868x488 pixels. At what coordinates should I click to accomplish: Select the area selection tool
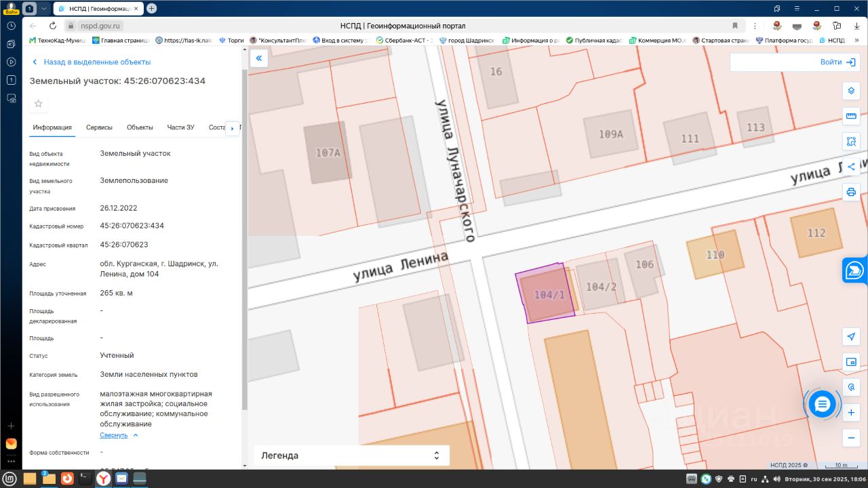click(x=851, y=142)
